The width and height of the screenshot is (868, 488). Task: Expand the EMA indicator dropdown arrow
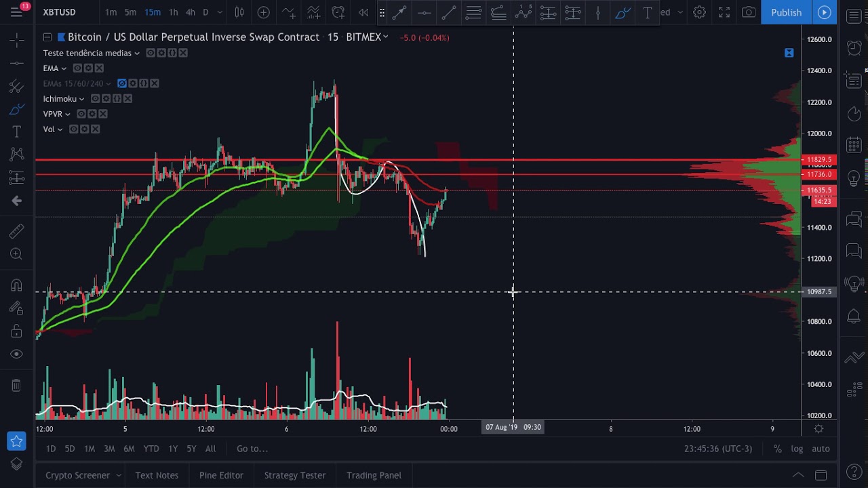click(x=64, y=68)
